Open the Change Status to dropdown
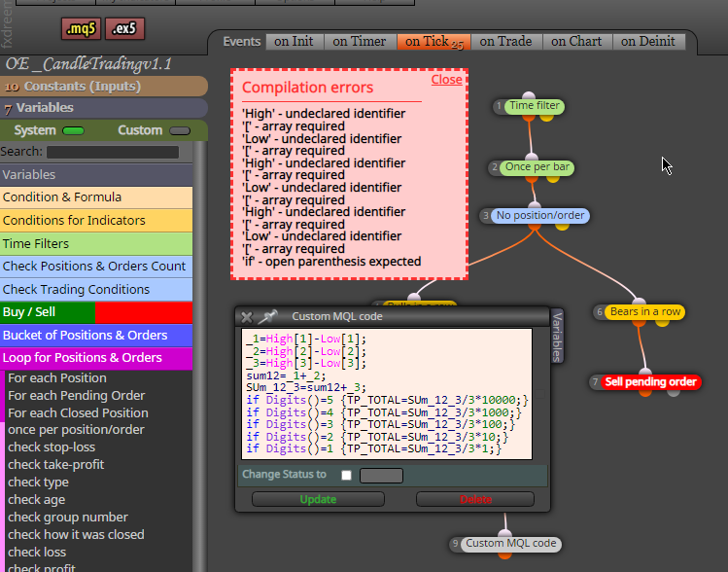The image size is (728, 572). [x=381, y=476]
